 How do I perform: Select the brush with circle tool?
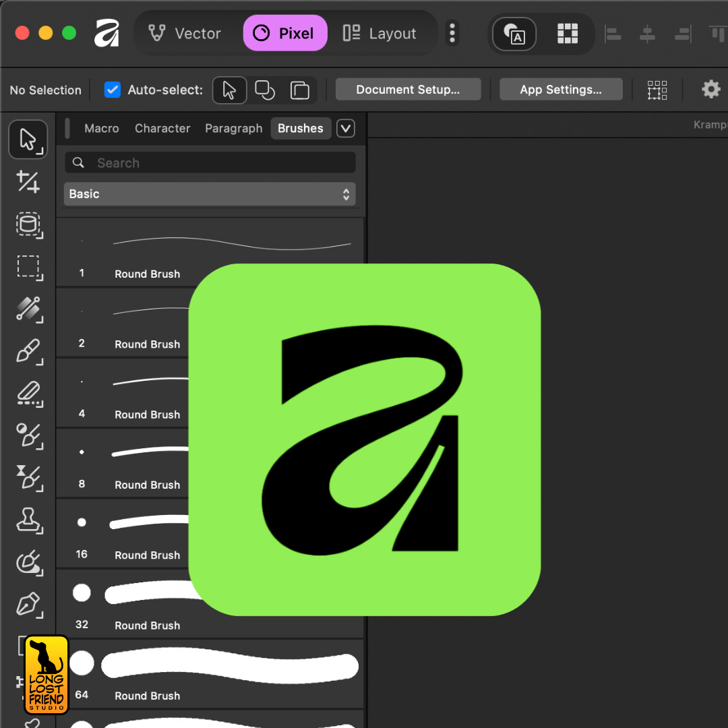click(29, 436)
